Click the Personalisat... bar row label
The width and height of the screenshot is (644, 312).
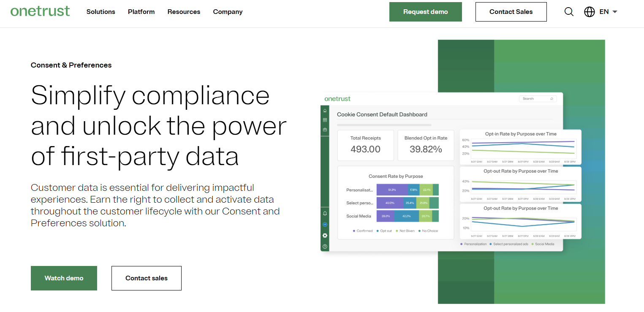(x=360, y=190)
